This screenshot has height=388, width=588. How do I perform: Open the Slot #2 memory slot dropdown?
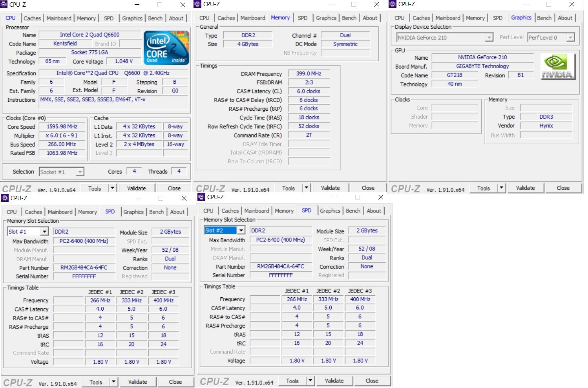241,231
